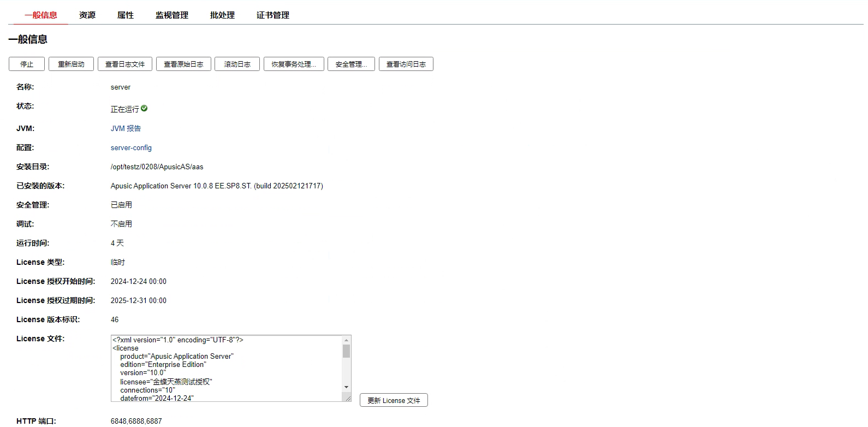Open the 属性 tab
Screen dimensions: 868x427
(126, 15)
